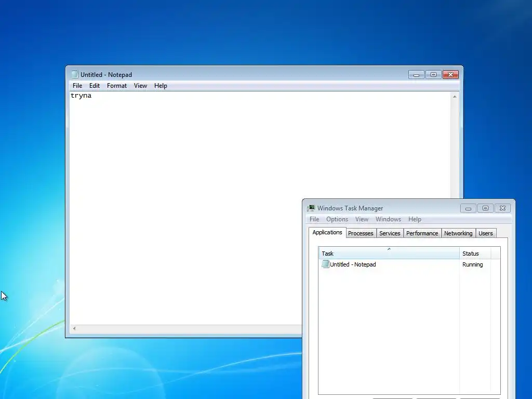Open the File menu in Notepad
Image resolution: width=532 pixels, height=399 pixels.
(77, 86)
